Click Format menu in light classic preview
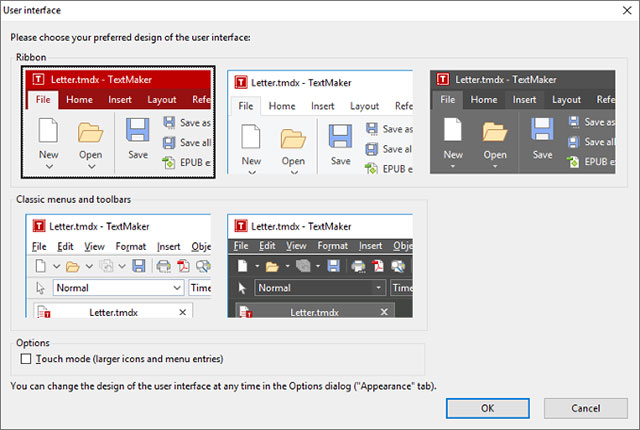This screenshot has width=640, height=430. [131, 246]
